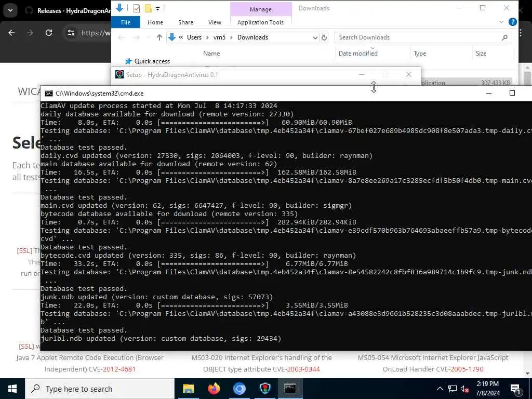Viewport: 532px width, 399px height.
Task: Select Quick access in navigation pane
Action: (x=152, y=61)
